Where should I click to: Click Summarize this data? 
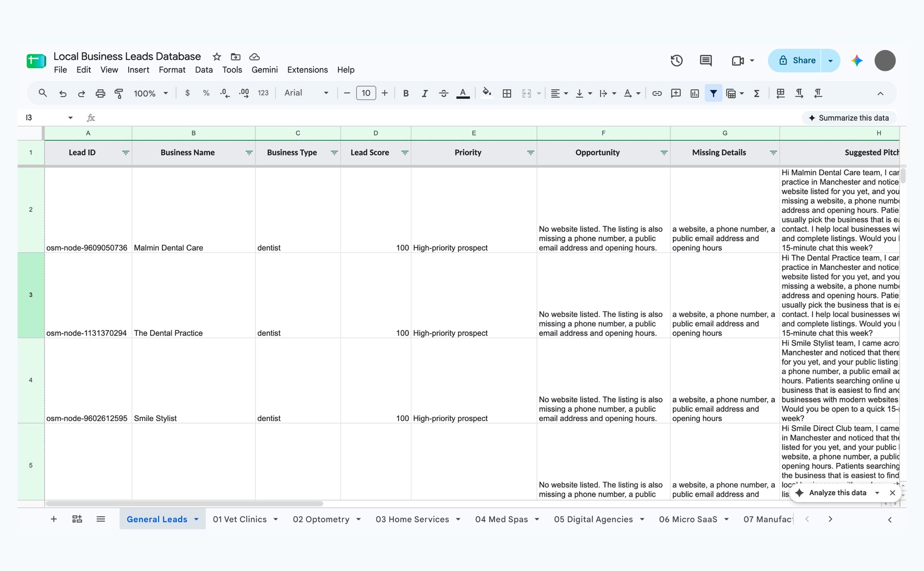point(849,118)
